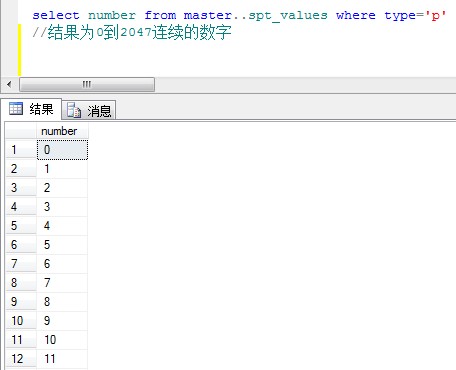This screenshot has height=370, width=456.
Task: Select the cell with value 10 in number column
Action: pos(62,340)
